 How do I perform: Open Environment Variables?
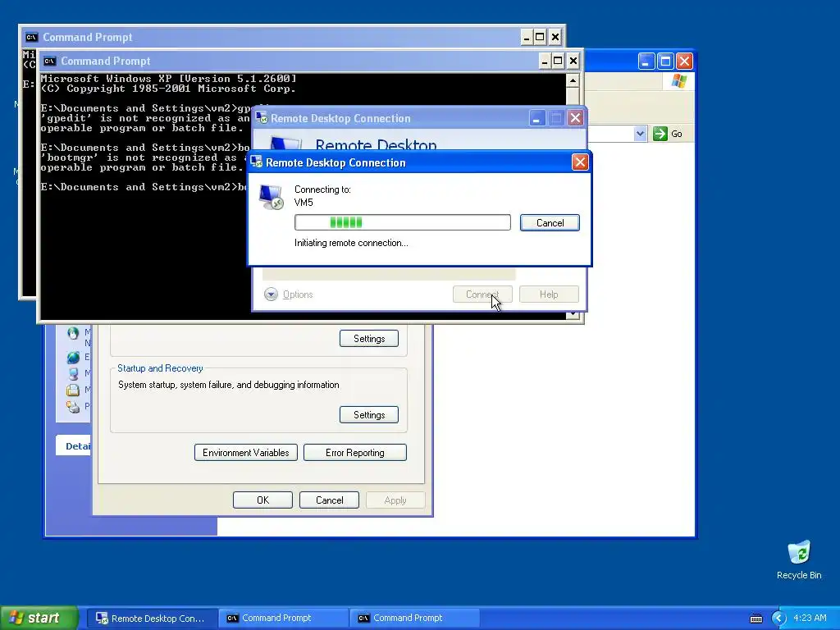pos(246,453)
